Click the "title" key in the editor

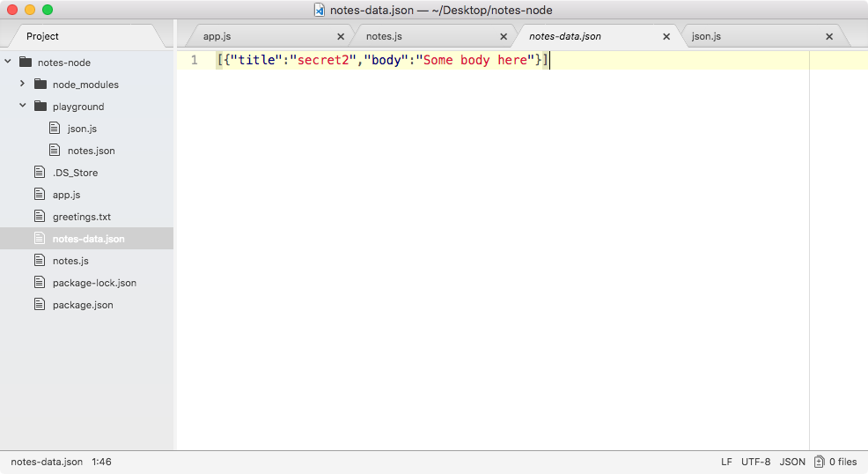pyautogui.click(x=256, y=60)
